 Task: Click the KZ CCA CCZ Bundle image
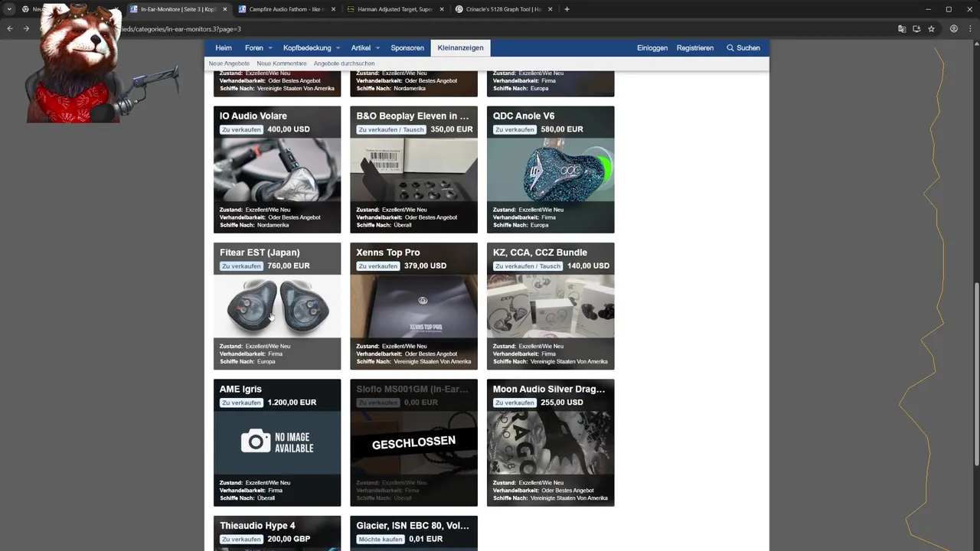[550, 306]
